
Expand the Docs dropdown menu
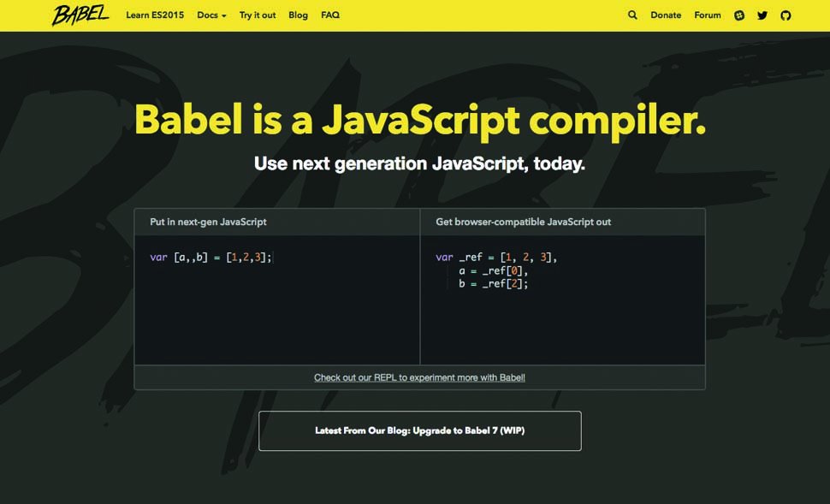coord(211,15)
